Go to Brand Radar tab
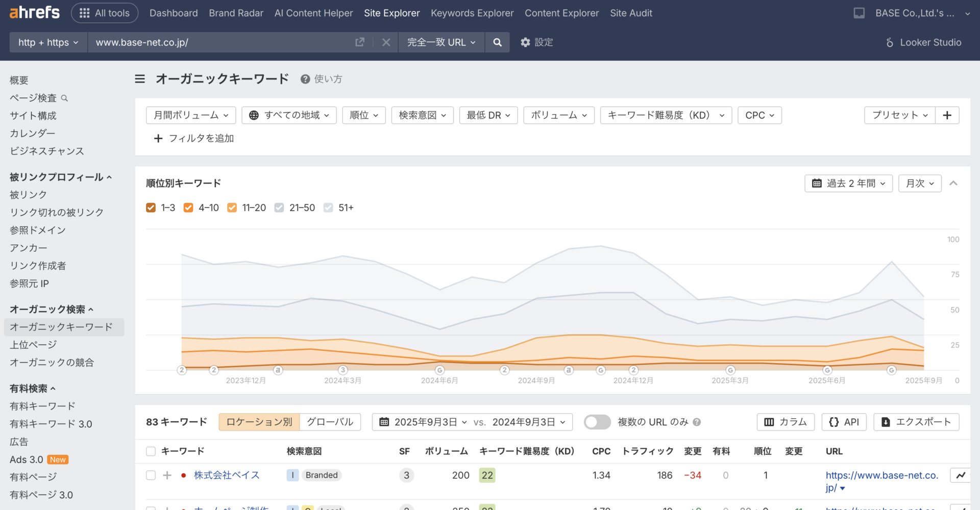This screenshot has height=510, width=980. click(x=236, y=13)
